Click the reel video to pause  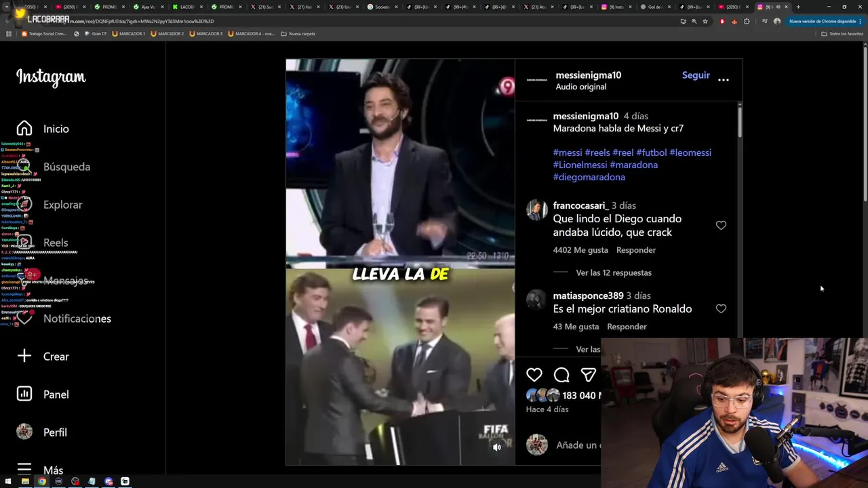[x=400, y=262]
